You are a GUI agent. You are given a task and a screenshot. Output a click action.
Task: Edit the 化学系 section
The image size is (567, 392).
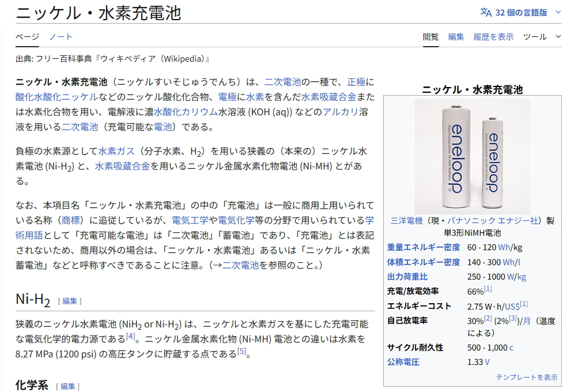(68, 386)
